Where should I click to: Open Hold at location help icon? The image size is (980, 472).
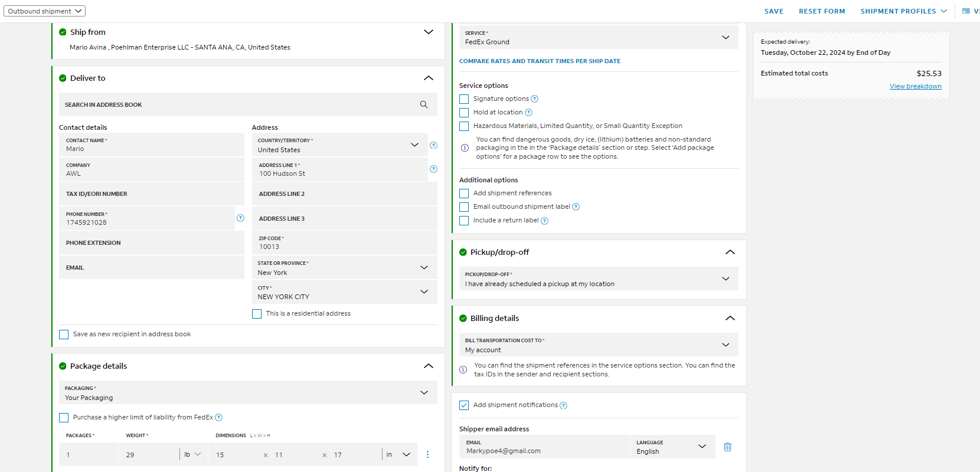tap(528, 113)
